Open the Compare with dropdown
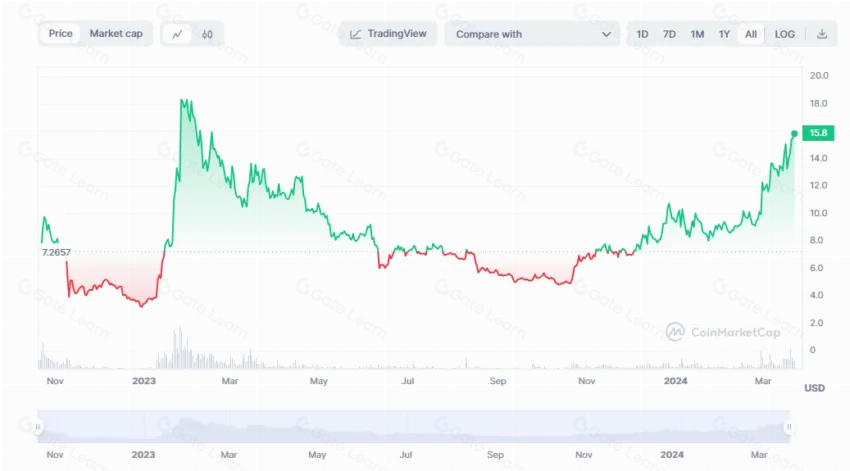 pyautogui.click(x=532, y=34)
